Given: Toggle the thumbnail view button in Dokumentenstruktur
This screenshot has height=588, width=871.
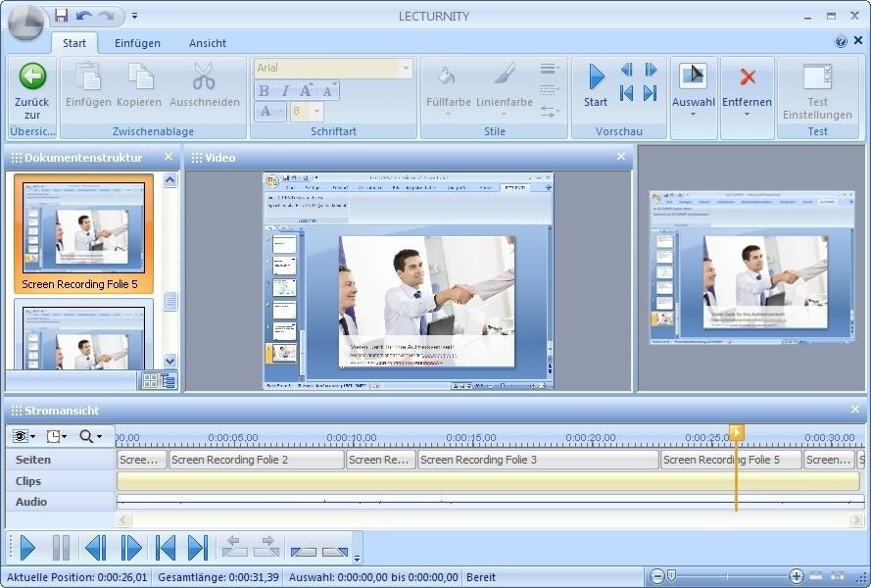Looking at the screenshot, I should coord(150,381).
